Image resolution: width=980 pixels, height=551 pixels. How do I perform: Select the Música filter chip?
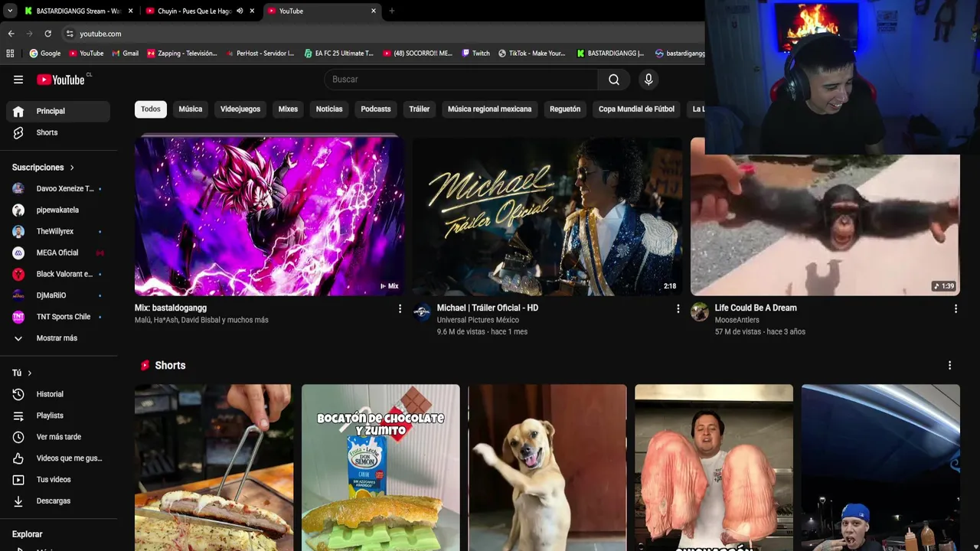[191, 109]
